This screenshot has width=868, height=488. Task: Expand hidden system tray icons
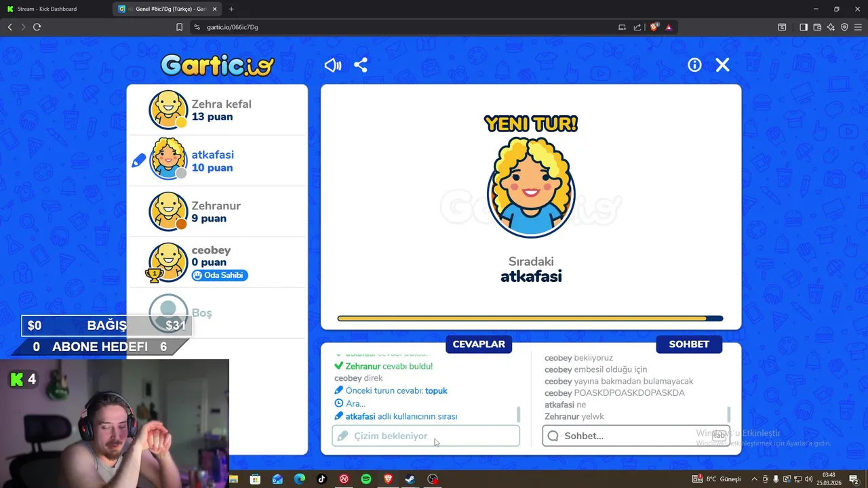[754, 479]
